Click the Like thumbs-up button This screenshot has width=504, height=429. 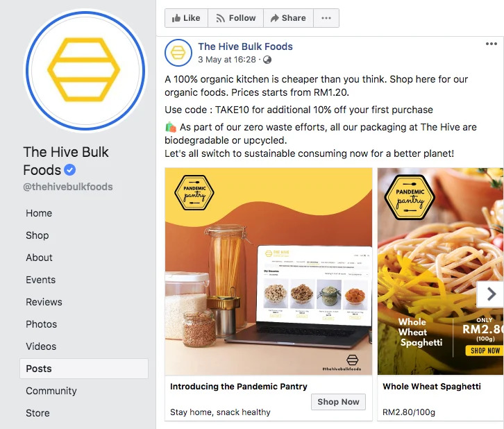click(x=187, y=18)
